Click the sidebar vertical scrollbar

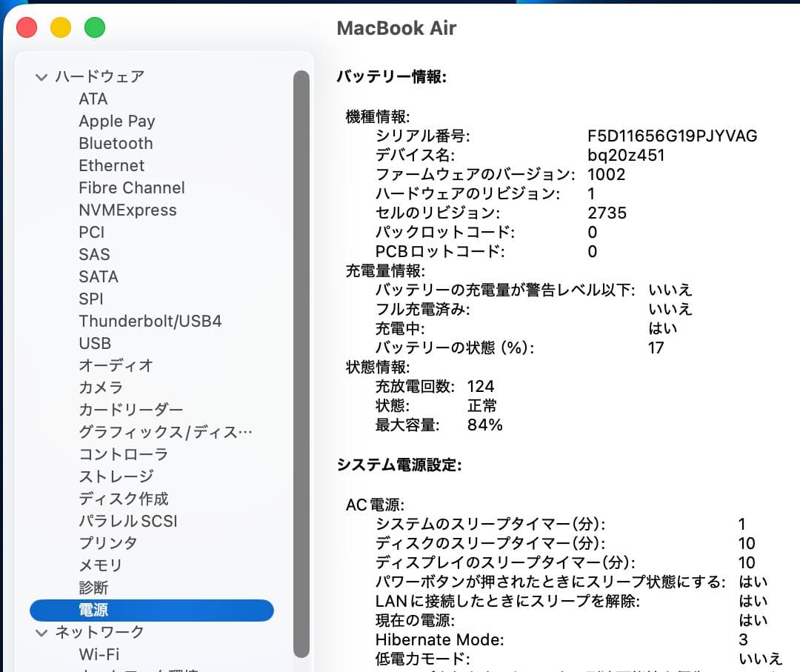[301, 364]
